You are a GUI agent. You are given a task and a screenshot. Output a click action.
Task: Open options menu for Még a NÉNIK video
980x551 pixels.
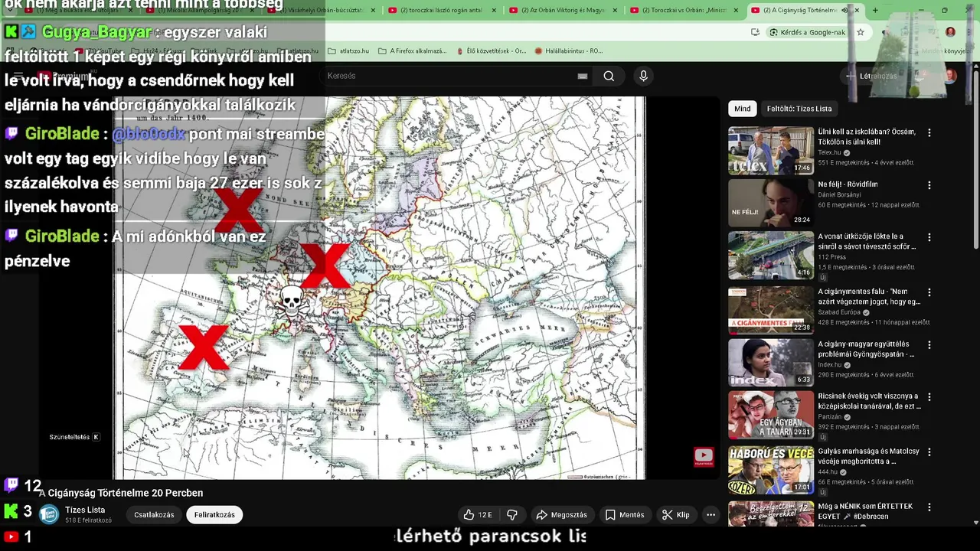929,507
